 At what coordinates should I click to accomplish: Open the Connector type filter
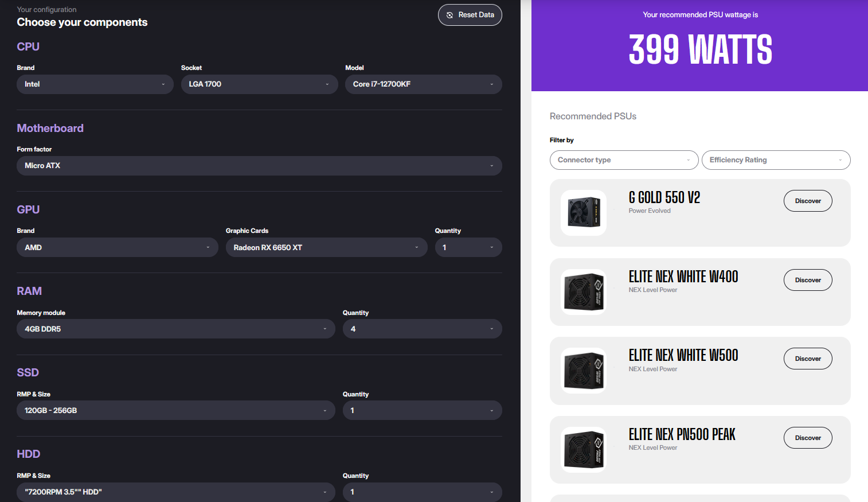(624, 160)
